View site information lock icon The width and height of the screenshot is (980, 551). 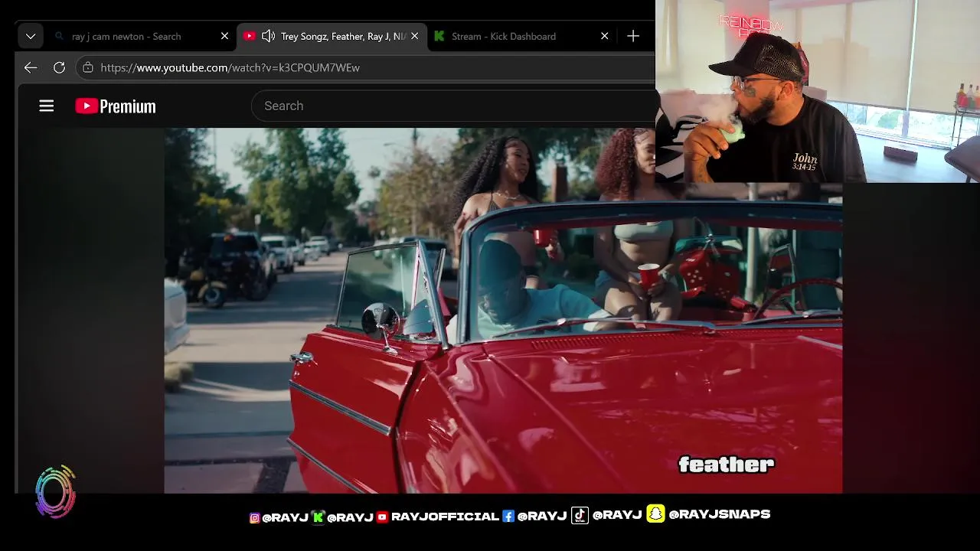(88, 67)
